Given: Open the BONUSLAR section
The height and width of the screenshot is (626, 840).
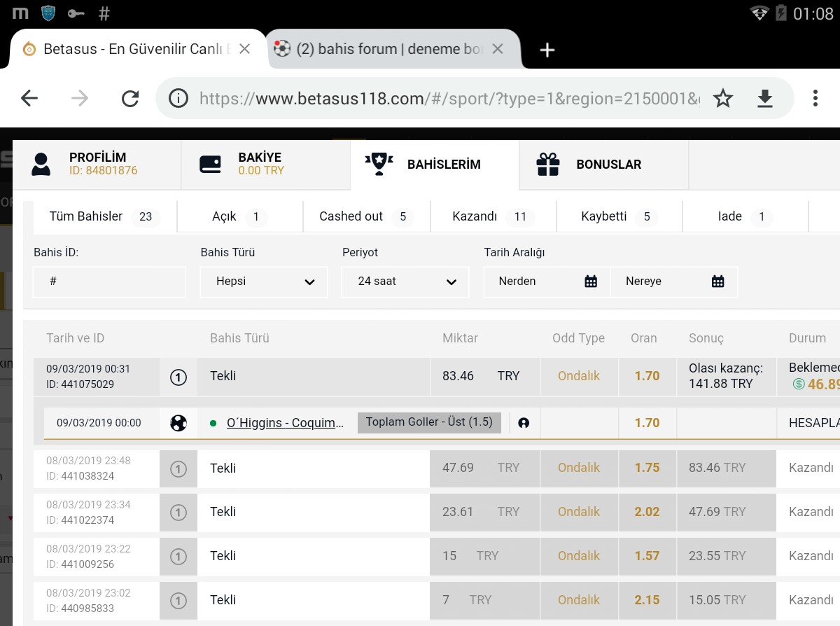Looking at the screenshot, I should click(604, 165).
